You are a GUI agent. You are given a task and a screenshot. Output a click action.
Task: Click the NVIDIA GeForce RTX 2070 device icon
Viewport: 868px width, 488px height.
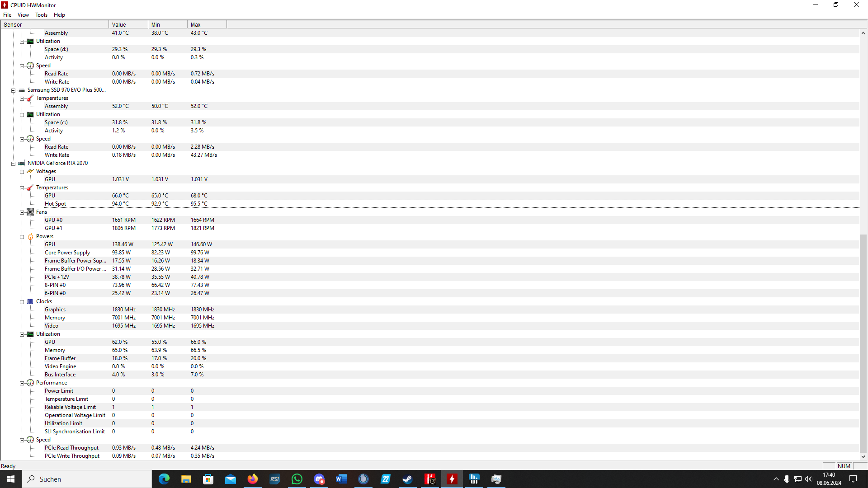click(22, 163)
